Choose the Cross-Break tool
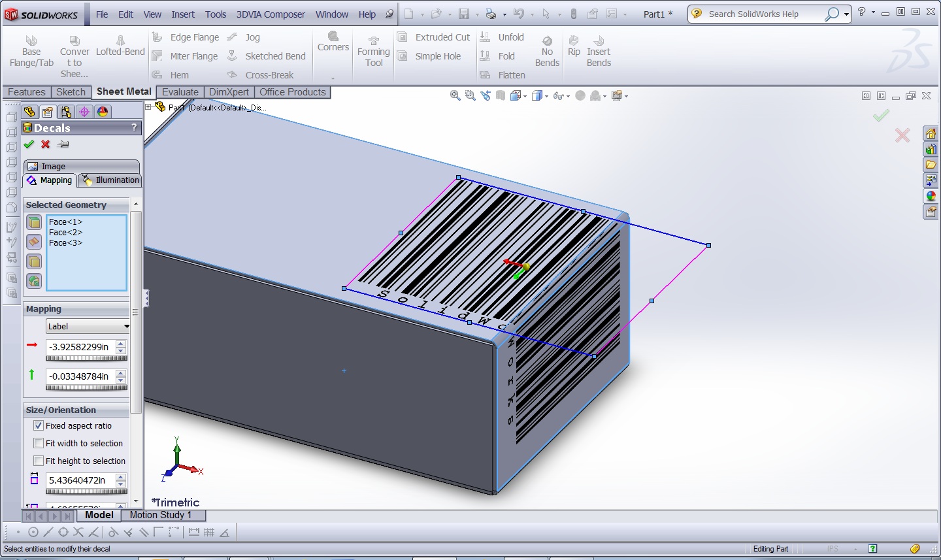The width and height of the screenshot is (941, 560). (261, 75)
